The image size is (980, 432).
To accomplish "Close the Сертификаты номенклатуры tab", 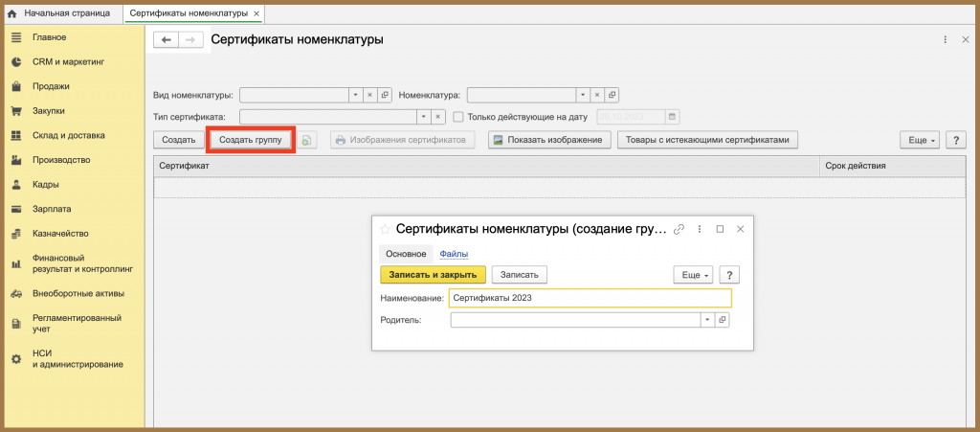I will tap(256, 13).
